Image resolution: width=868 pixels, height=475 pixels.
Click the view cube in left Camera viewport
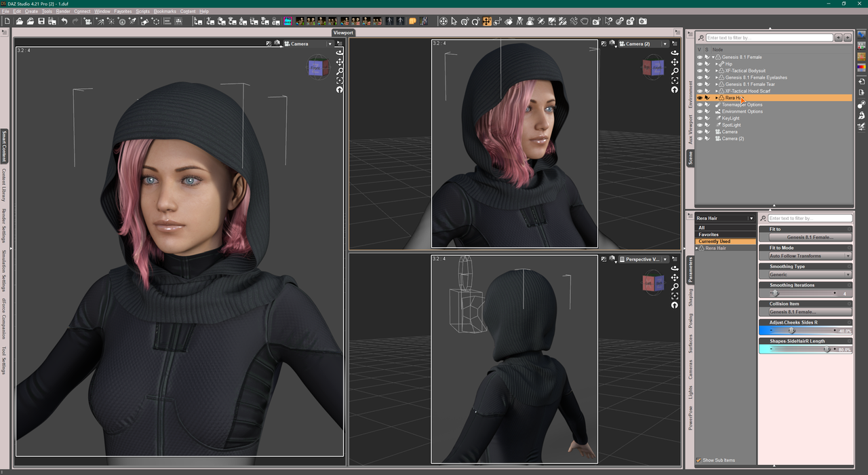point(316,67)
